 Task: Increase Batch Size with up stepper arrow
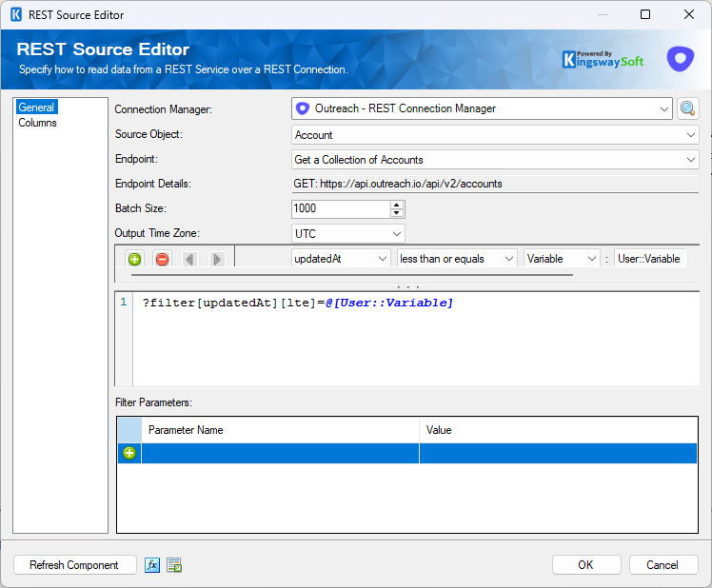(x=397, y=205)
